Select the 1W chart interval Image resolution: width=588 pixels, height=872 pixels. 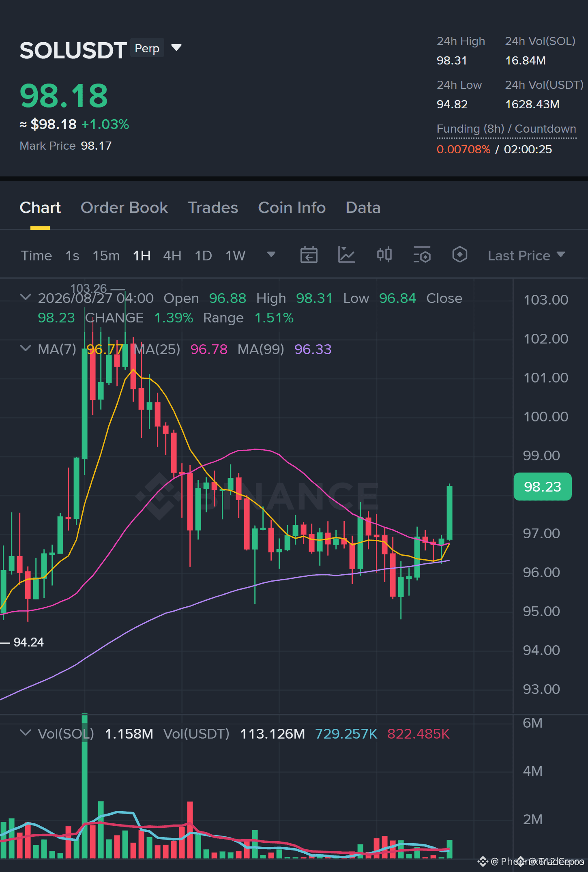pos(236,256)
